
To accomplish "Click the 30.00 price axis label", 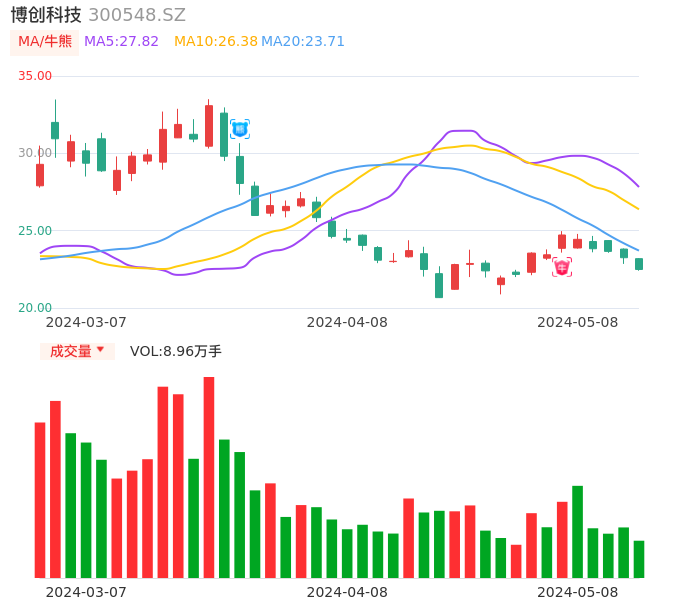I will coord(35,153).
